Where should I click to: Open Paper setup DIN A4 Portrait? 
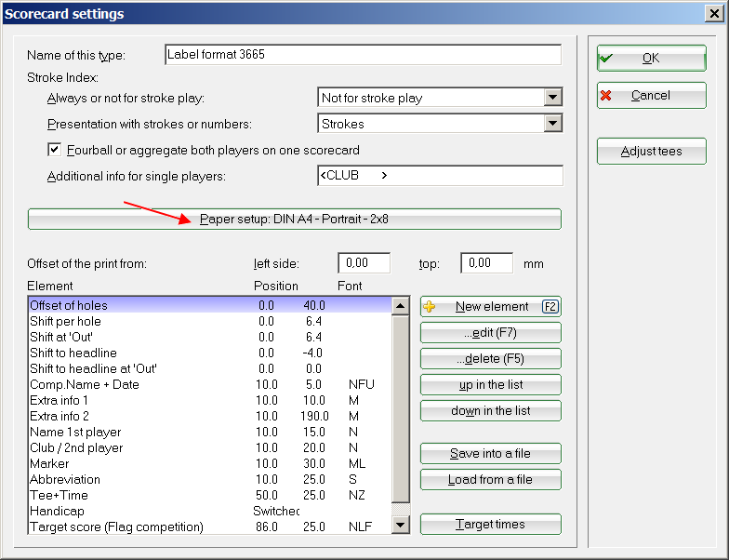[294, 220]
